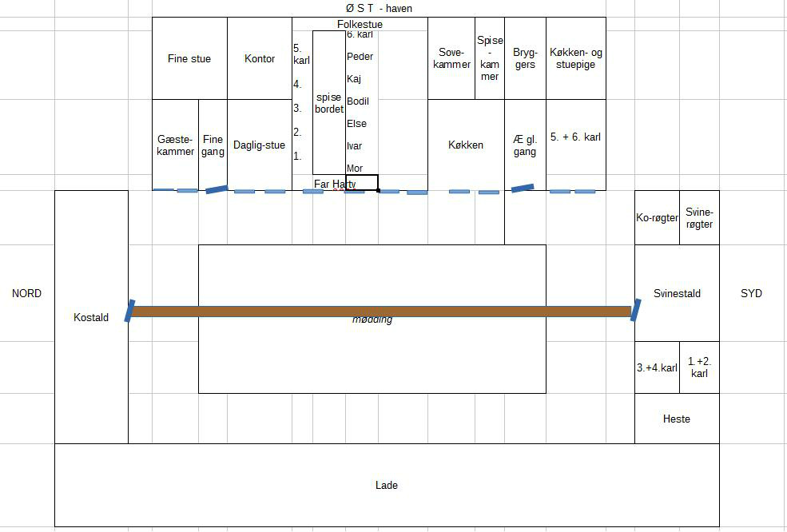Click the Køkken room cell
The height and width of the screenshot is (532, 787).
466,145
